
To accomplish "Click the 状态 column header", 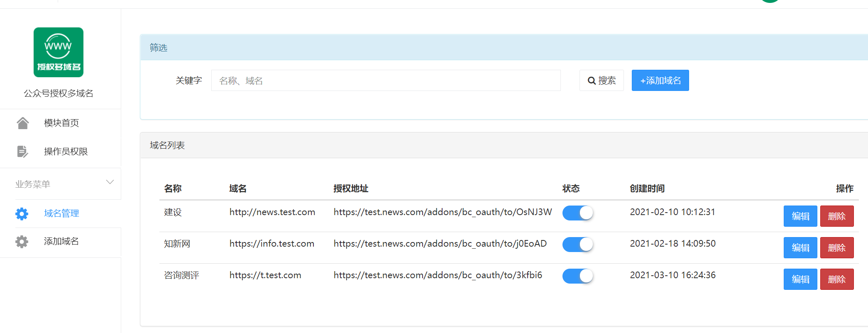I will [x=571, y=189].
